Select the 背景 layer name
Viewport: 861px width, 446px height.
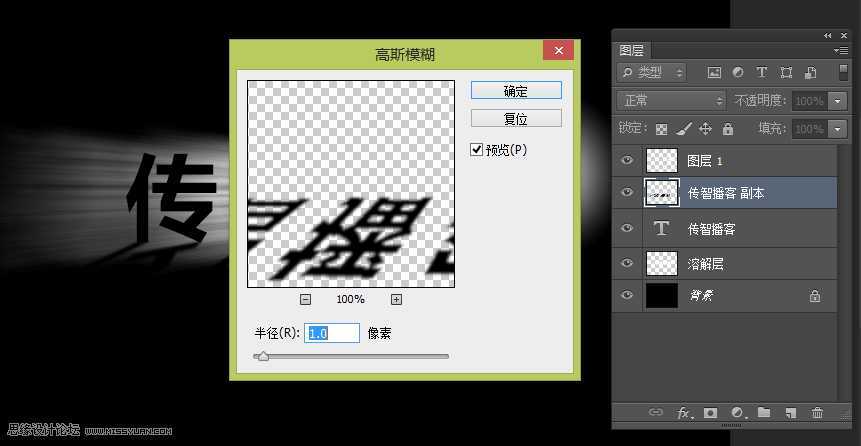(701, 297)
